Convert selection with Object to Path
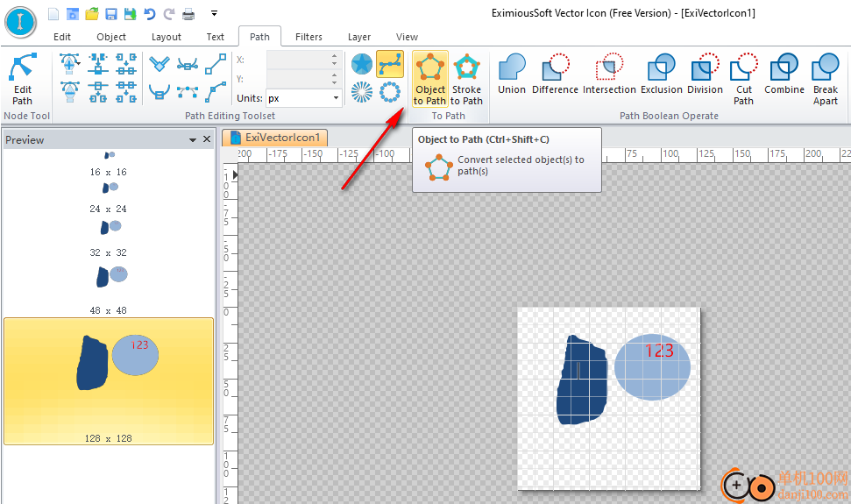The height and width of the screenshot is (504, 851). (429, 79)
